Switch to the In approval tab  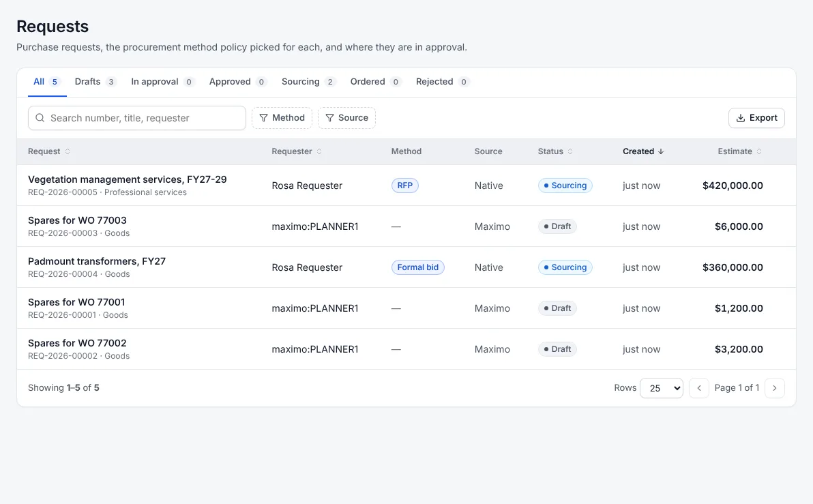point(163,82)
